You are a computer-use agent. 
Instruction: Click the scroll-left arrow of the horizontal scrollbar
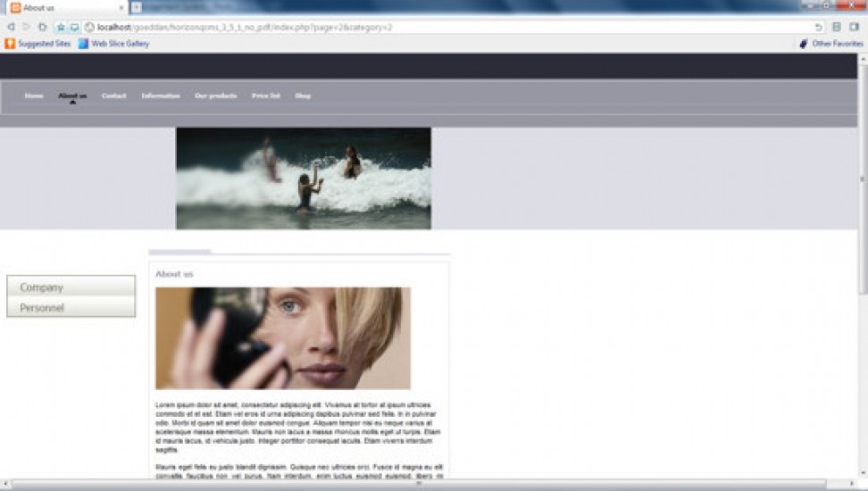pos(4,485)
